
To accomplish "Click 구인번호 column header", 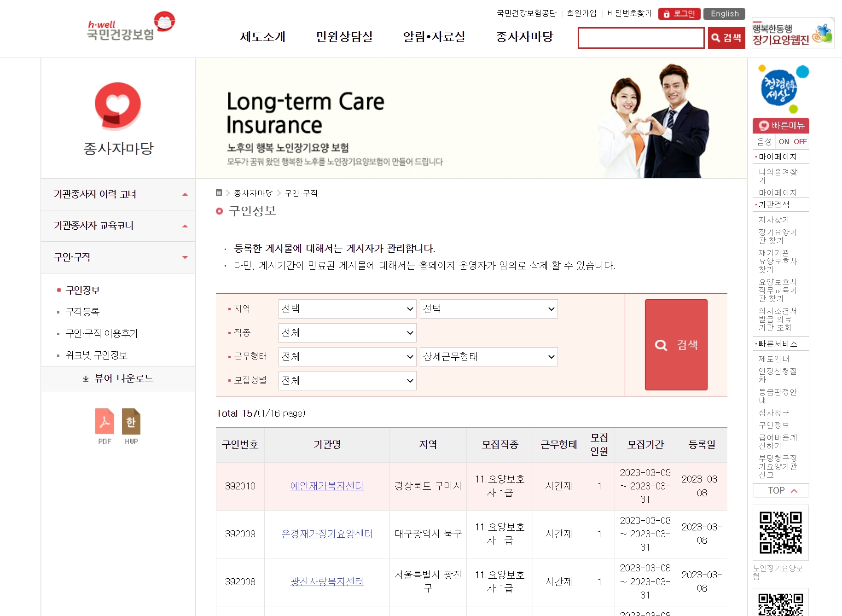I will pos(240,445).
